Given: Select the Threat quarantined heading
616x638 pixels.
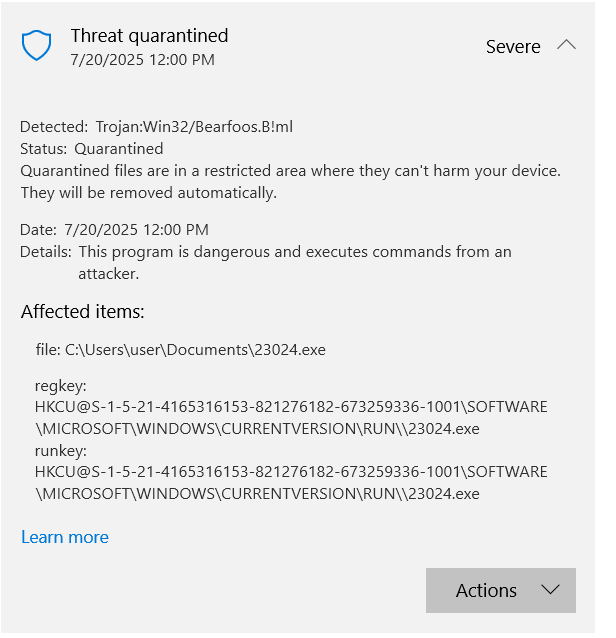Looking at the screenshot, I should coord(149,36).
